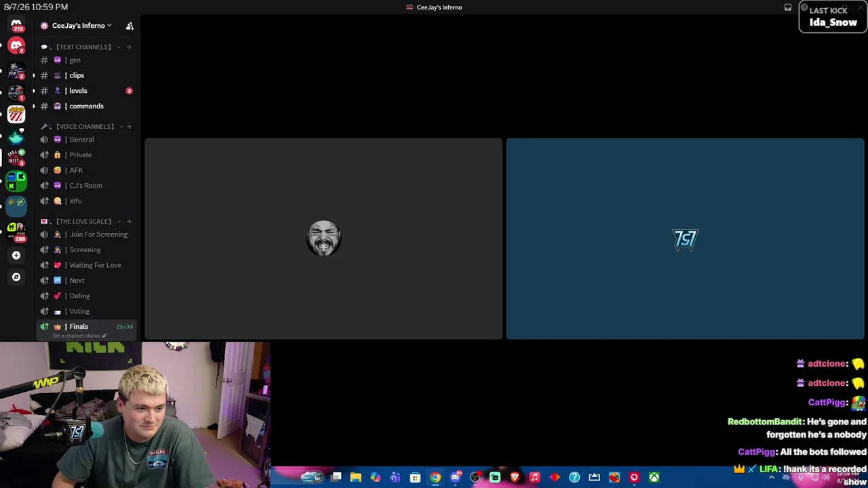Join the Next voice channel

pos(87,281)
